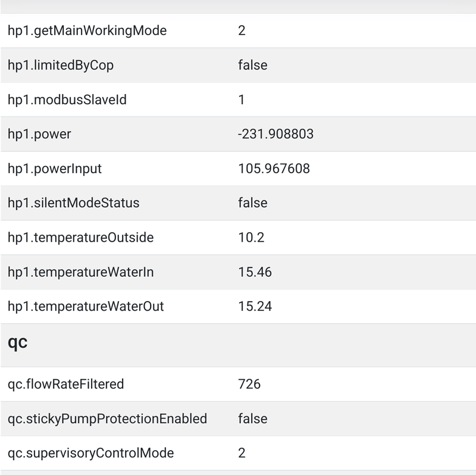Click the false value for hp1.limitedByCop
Image resolution: width=476 pixels, height=475 pixels.
[x=252, y=65]
